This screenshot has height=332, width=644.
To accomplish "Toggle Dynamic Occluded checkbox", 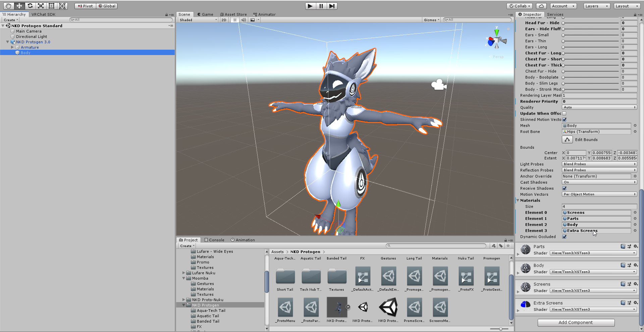I will pyautogui.click(x=565, y=237).
